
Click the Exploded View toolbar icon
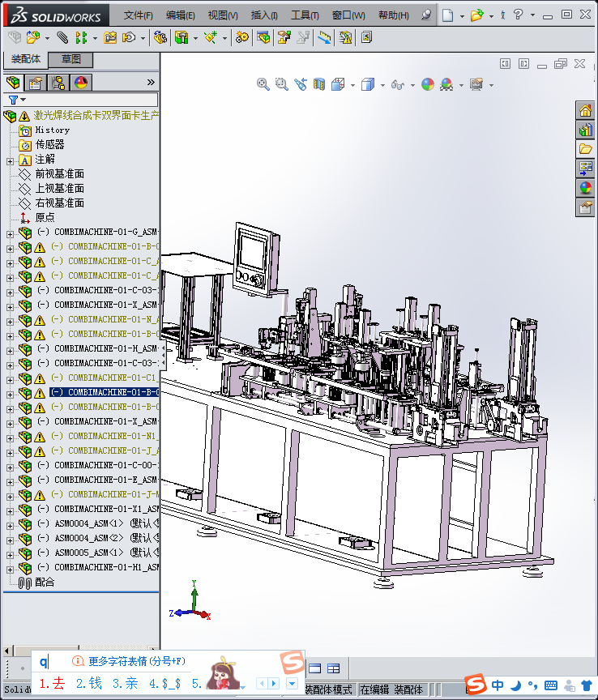[284, 37]
